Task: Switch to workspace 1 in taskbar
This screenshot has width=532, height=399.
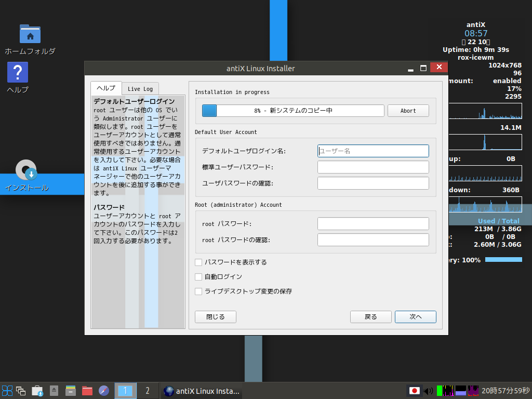Action: (x=125, y=391)
